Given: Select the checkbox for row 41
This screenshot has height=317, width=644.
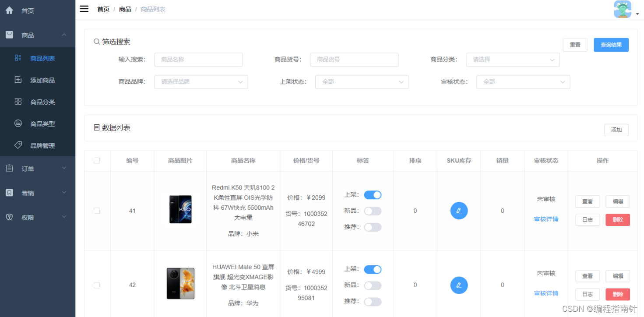Looking at the screenshot, I should point(97,211).
